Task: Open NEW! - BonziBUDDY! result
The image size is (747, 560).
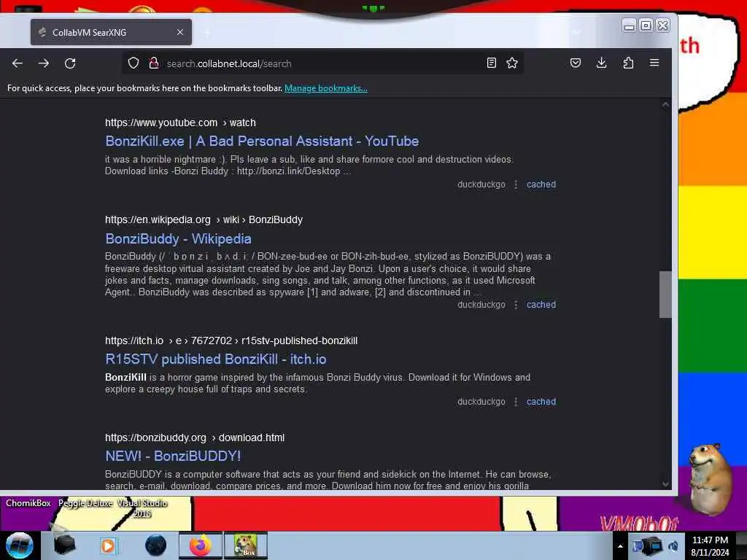Action: (173, 456)
